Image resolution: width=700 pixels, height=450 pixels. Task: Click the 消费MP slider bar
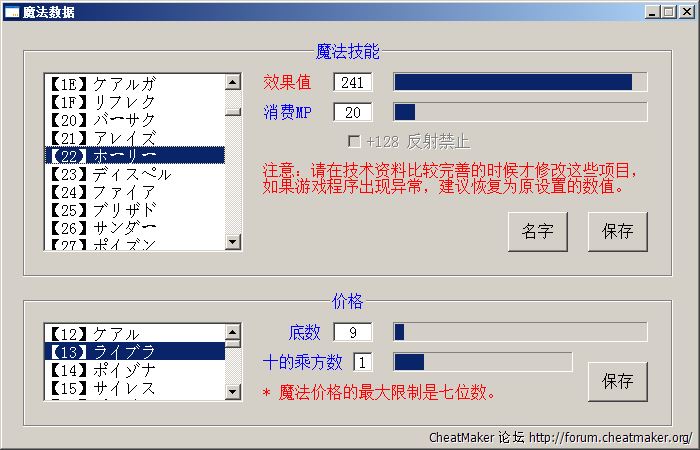tap(520, 112)
